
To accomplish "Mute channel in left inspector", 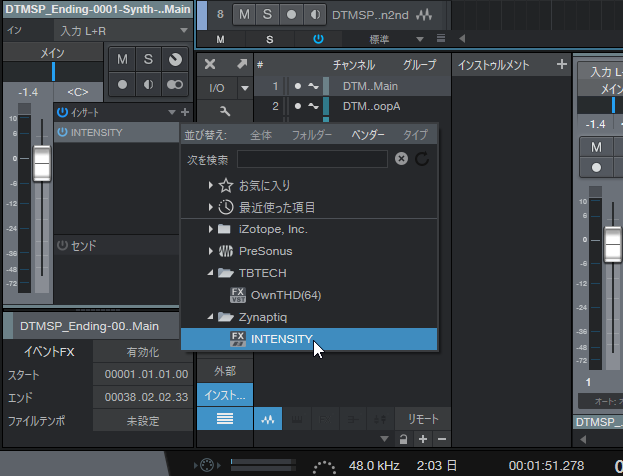I will [x=122, y=59].
